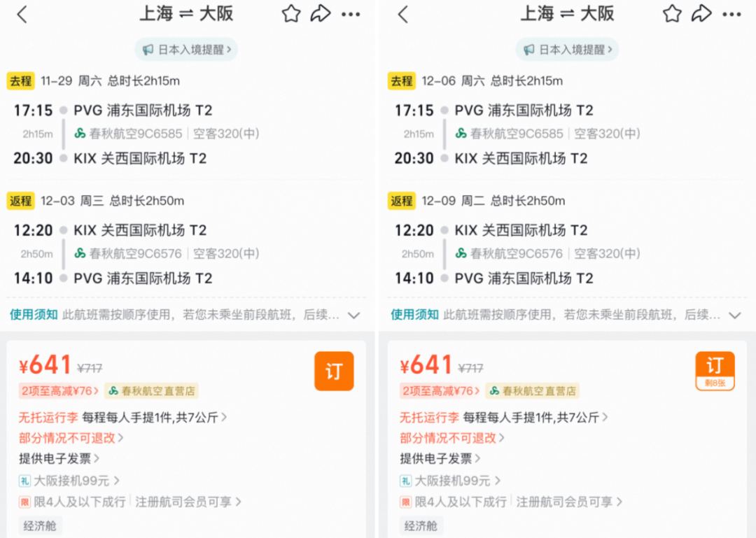The height and width of the screenshot is (538, 756).
Task: Open the "..." more options menu
Action: 351,13
